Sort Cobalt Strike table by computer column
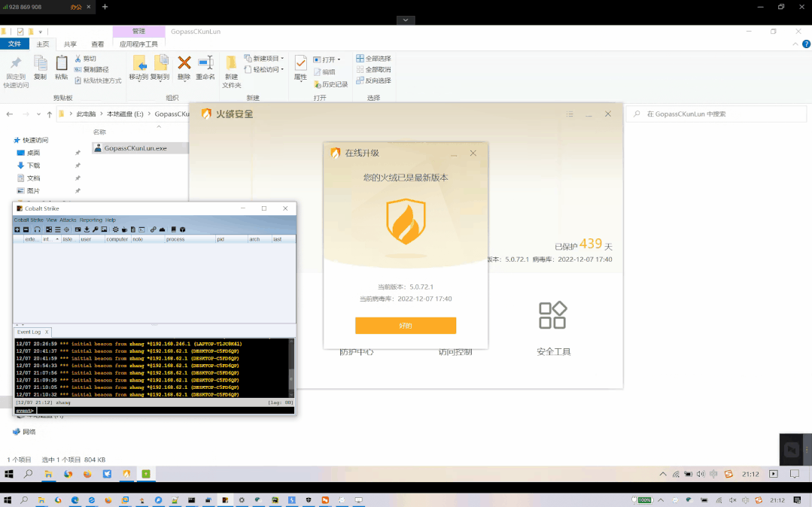Screen dimensions: 812x507 coord(117,239)
